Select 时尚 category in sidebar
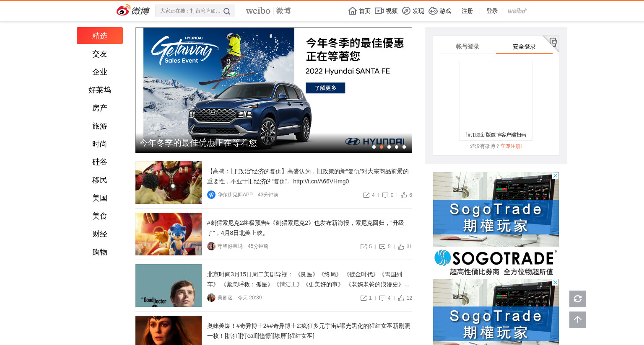The width and height of the screenshot is (644, 345). pyautogui.click(x=100, y=144)
